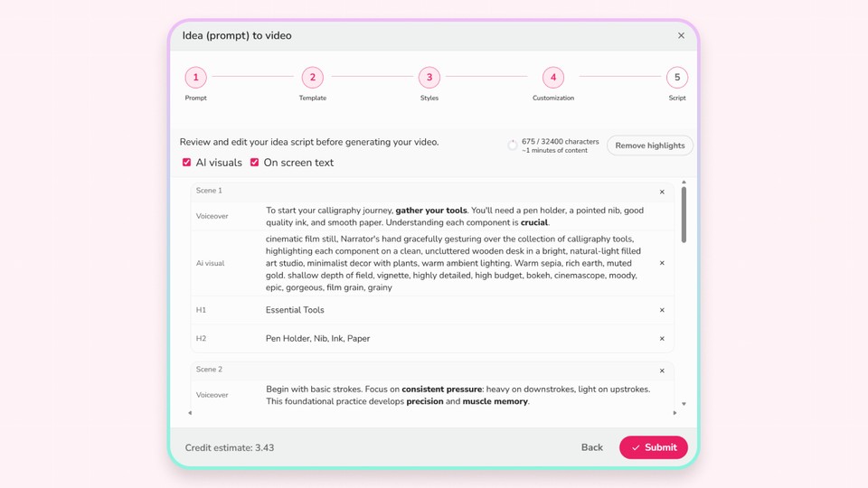Click the Back button
The height and width of the screenshot is (488, 868).
point(592,447)
